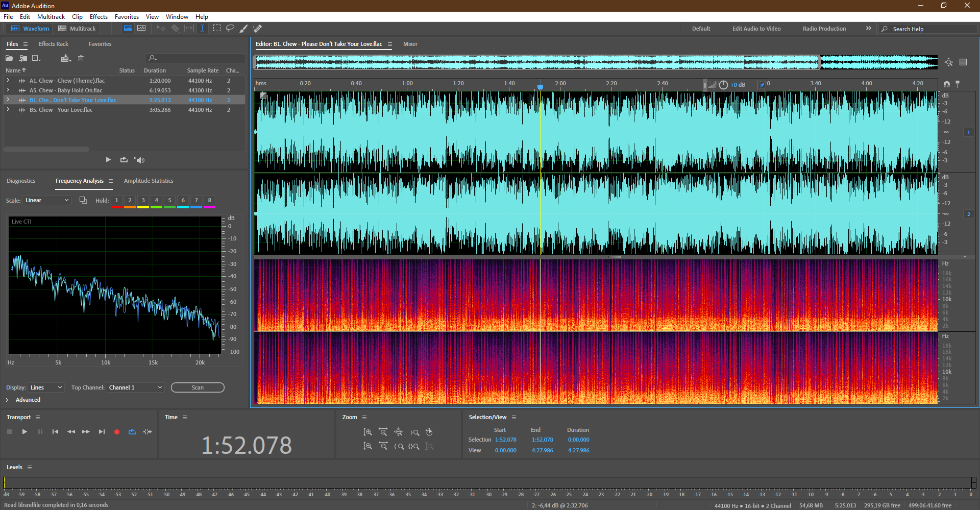Expand the B5. Chew - Your Love.flac row
Image resolution: width=980 pixels, height=510 pixels.
click(8, 110)
